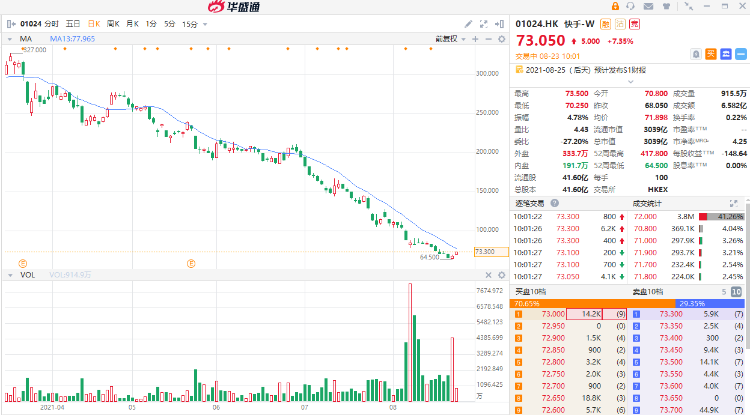Viewport: 750px width, 415px height.
Task: Click the light-blue minus watchlist icon
Action: point(740,54)
